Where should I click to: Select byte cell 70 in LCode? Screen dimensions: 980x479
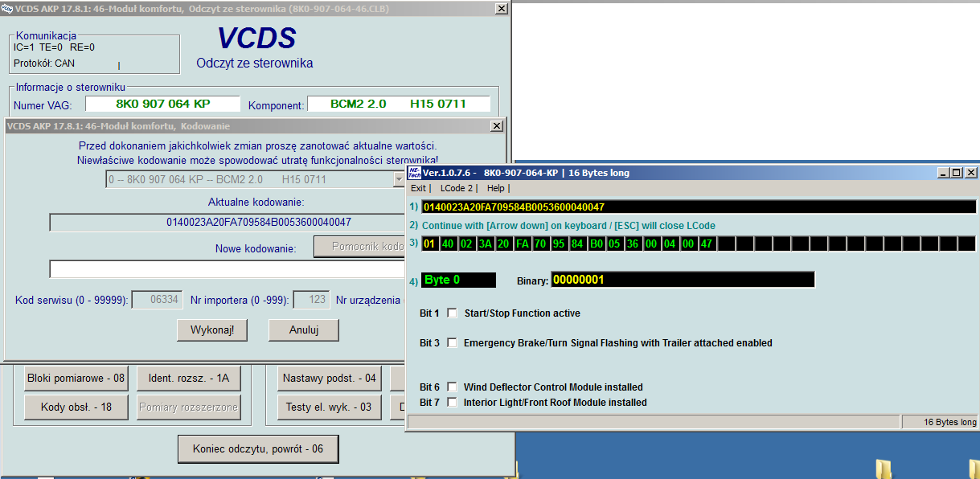point(540,244)
